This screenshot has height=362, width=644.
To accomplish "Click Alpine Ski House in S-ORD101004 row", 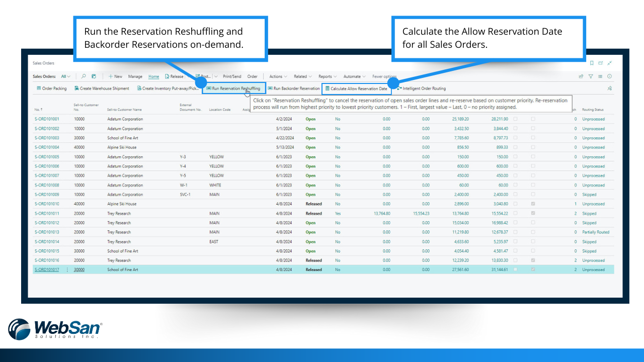I will (x=122, y=147).
